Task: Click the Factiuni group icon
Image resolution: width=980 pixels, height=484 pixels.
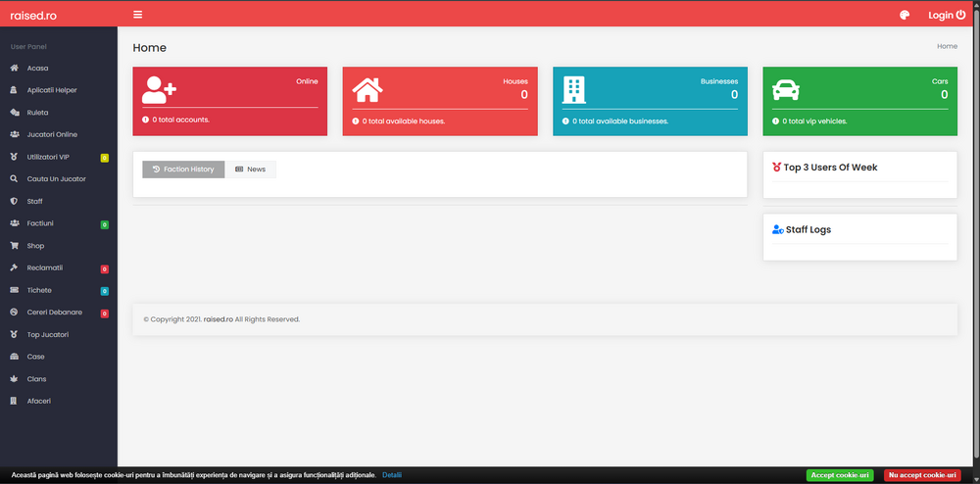Action: [x=15, y=223]
